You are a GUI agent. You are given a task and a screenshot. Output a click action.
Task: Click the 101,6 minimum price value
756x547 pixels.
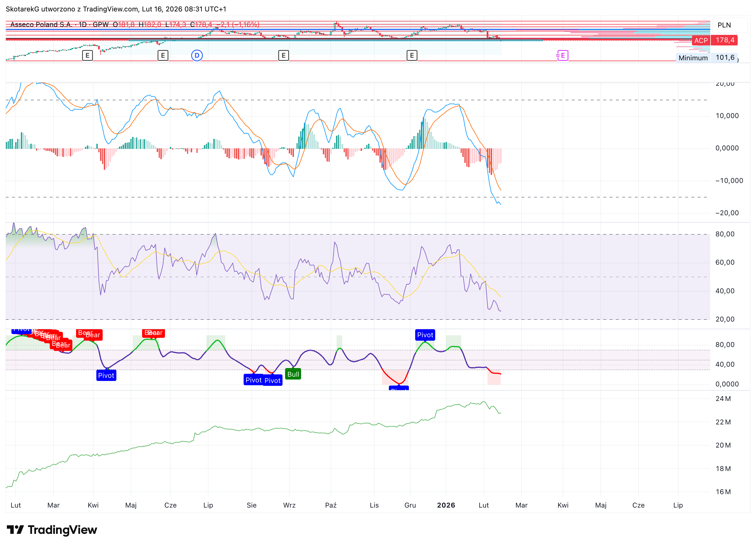[725, 58]
